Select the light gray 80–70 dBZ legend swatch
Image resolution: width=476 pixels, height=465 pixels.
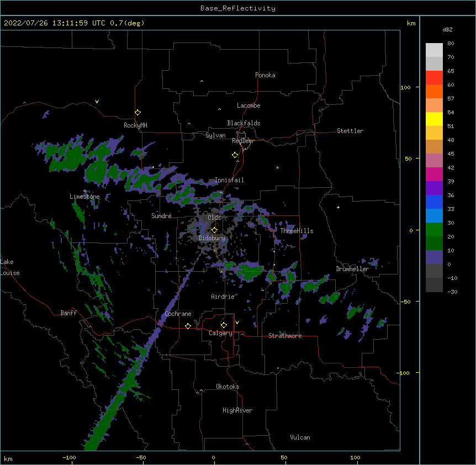click(x=434, y=50)
